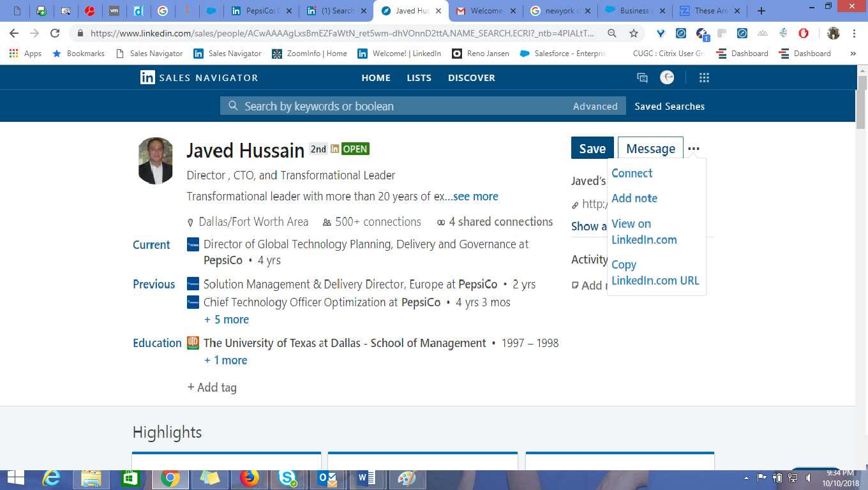Click the Message button

[x=650, y=149]
